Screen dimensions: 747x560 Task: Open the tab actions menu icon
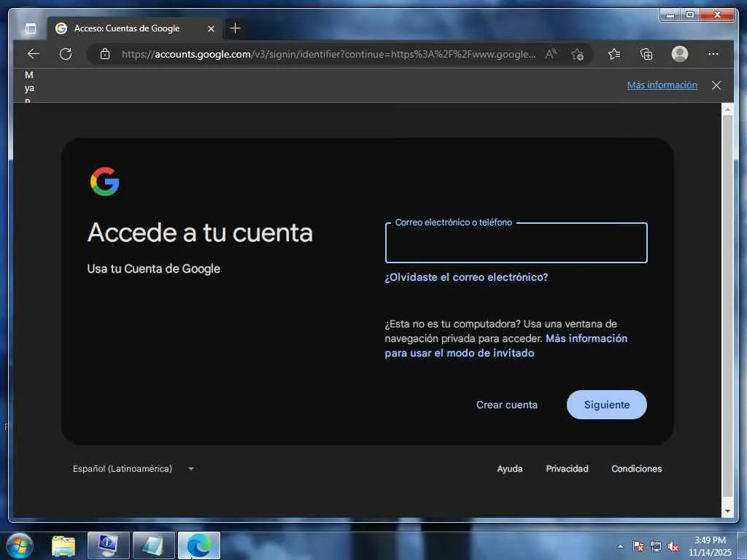tap(31, 28)
